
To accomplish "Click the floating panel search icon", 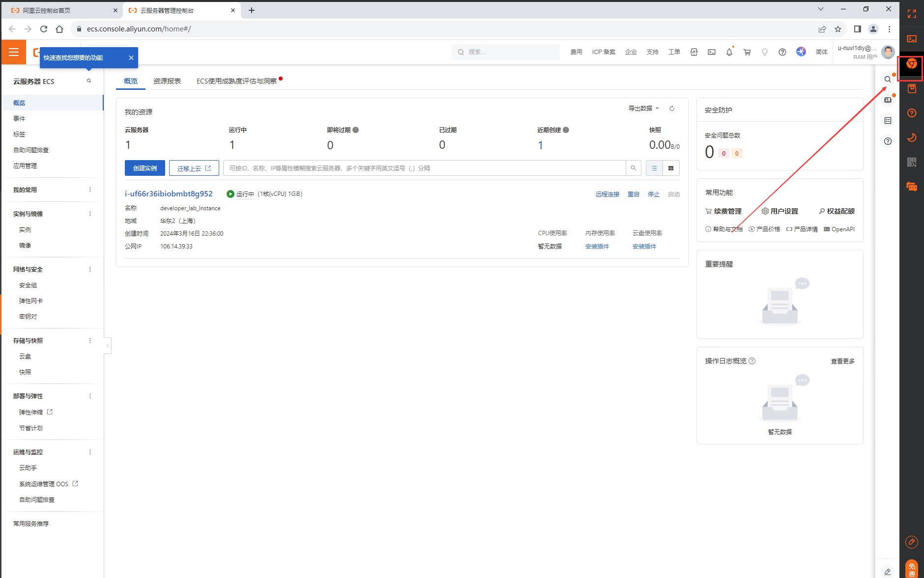I will pyautogui.click(x=888, y=79).
